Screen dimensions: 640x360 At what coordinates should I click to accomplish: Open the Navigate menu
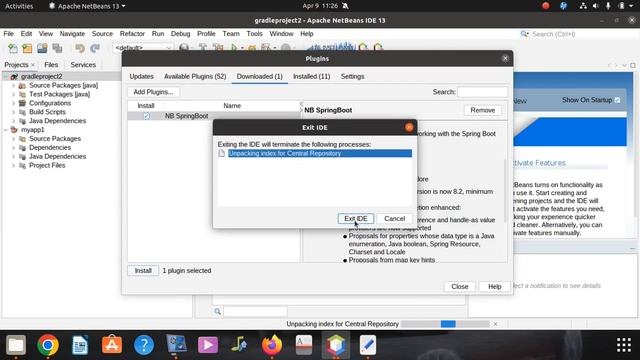tap(72, 33)
